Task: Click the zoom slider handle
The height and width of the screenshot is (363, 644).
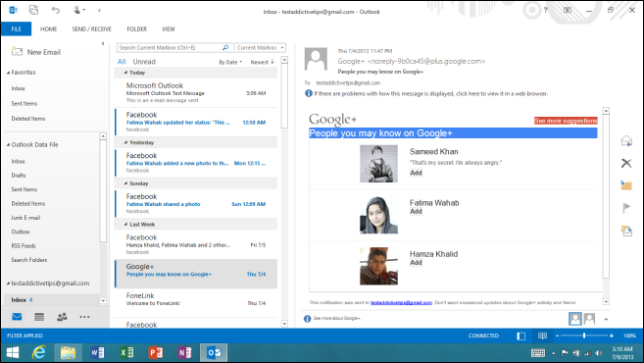Action: [584, 336]
